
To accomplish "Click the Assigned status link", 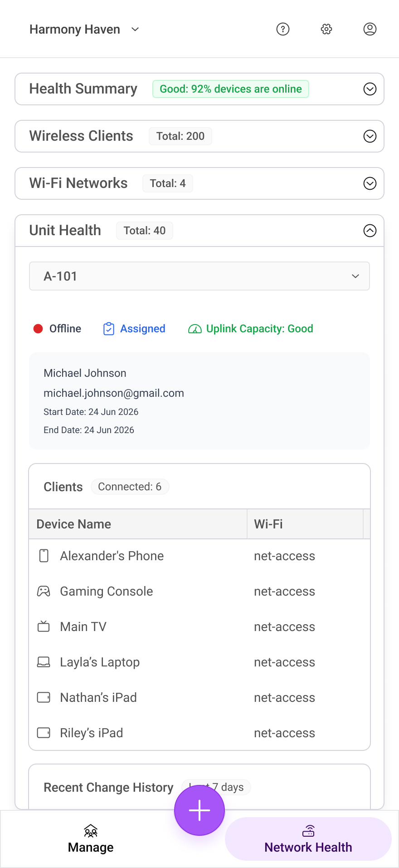I will click(x=143, y=329).
